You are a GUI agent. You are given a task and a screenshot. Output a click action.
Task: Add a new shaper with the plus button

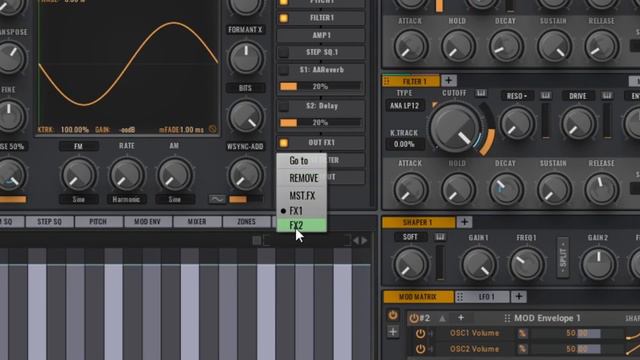[x=464, y=222]
